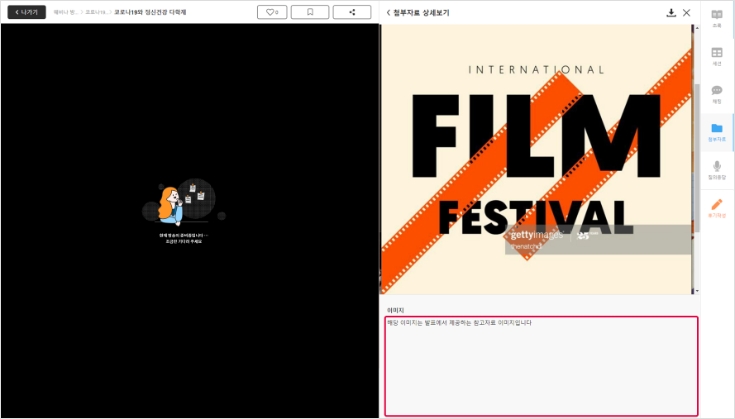Download the attachment file
735x419 pixels.
(x=671, y=12)
